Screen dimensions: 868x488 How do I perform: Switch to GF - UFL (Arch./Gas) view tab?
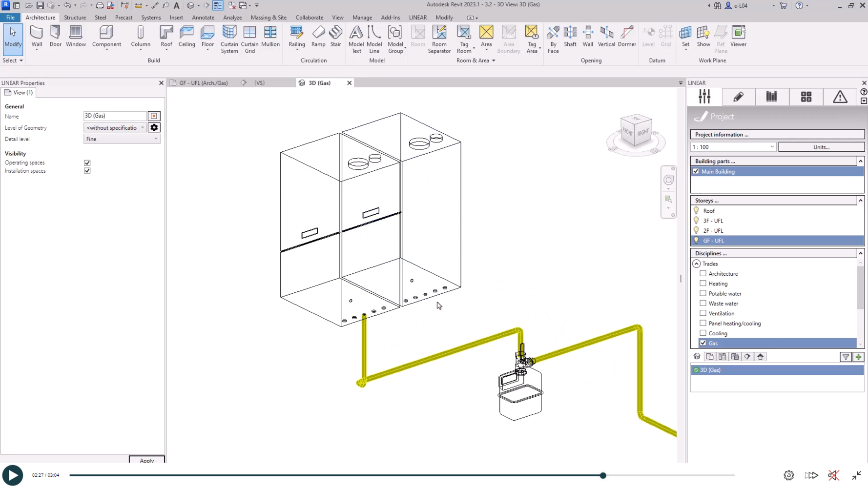click(x=203, y=83)
